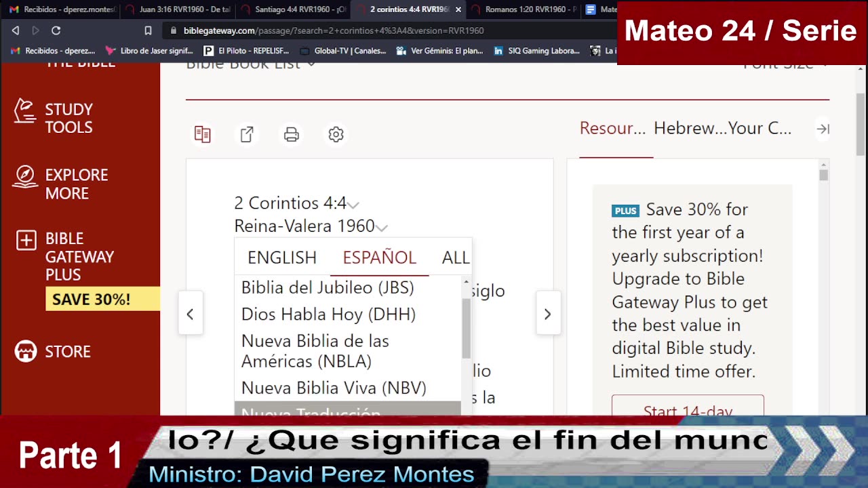Switch to Juan 3:16 RVR1960 tab

179,9
